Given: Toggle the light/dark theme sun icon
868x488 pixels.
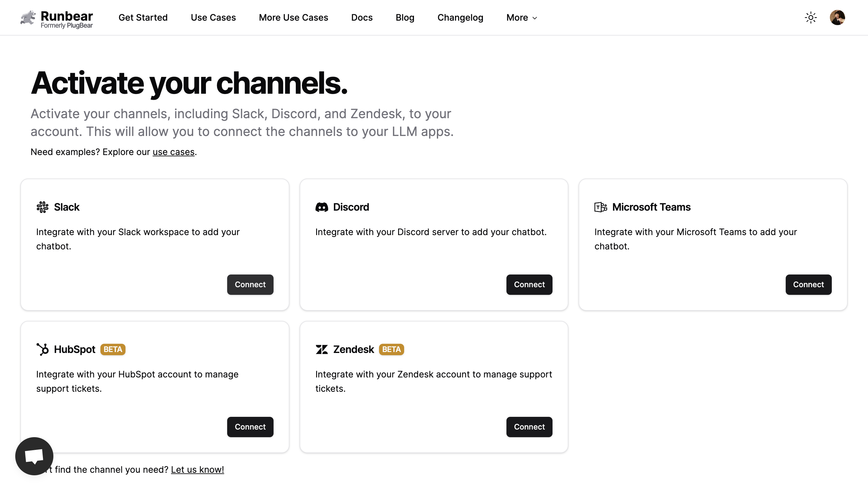Looking at the screenshot, I should click(x=810, y=17).
